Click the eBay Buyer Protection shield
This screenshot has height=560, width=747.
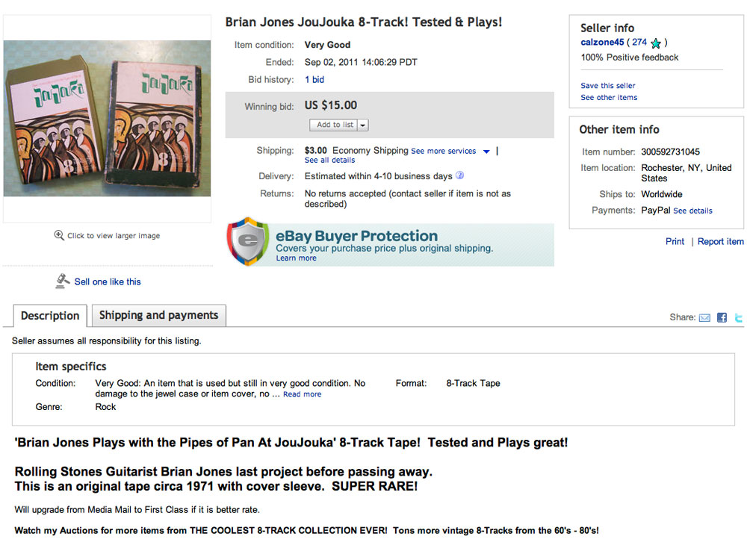247,241
